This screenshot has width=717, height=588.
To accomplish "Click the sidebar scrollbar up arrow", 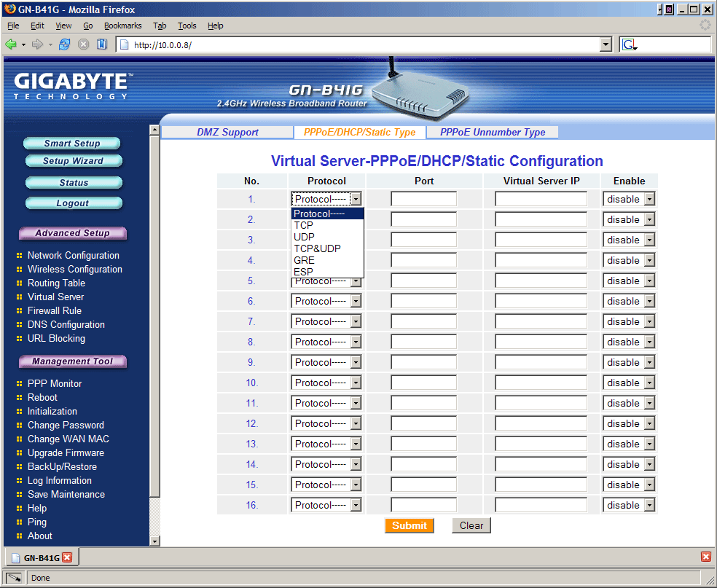I will point(154,130).
